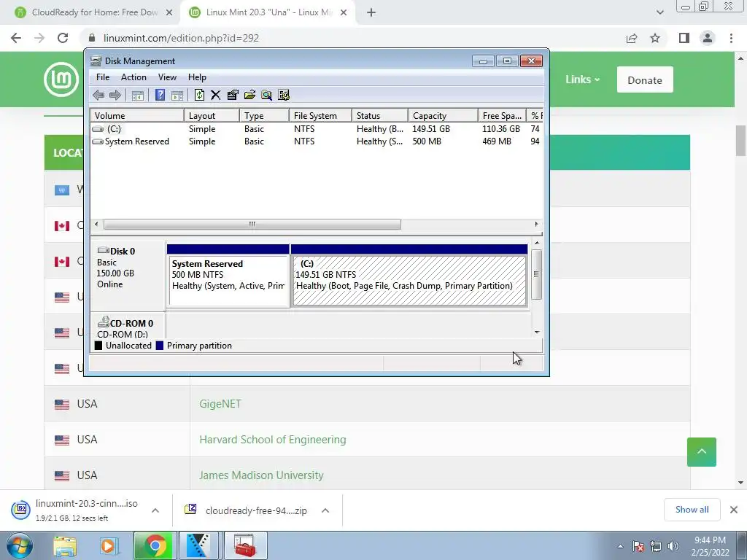This screenshot has height=560, width=747.
Task: Open the Chrome profile avatar
Action: [x=708, y=38]
